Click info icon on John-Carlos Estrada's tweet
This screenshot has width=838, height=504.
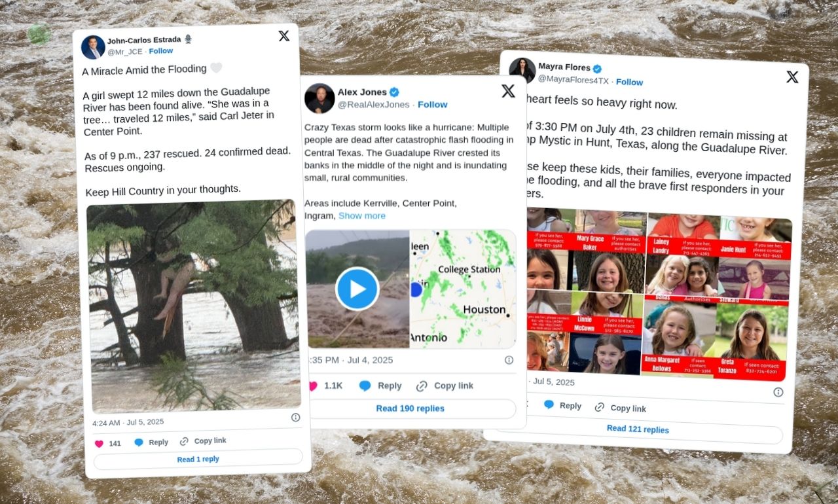(x=295, y=417)
